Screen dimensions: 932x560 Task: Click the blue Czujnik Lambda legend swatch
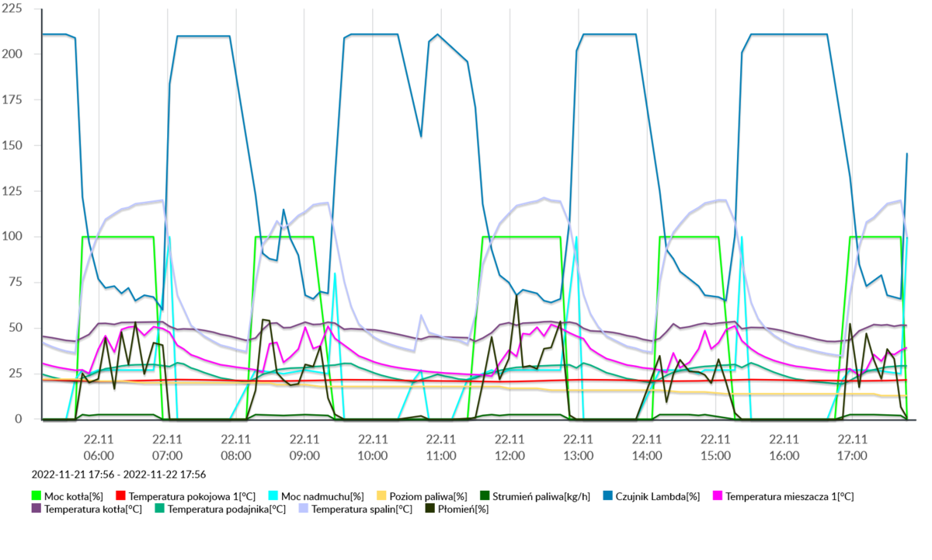point(607,496)
